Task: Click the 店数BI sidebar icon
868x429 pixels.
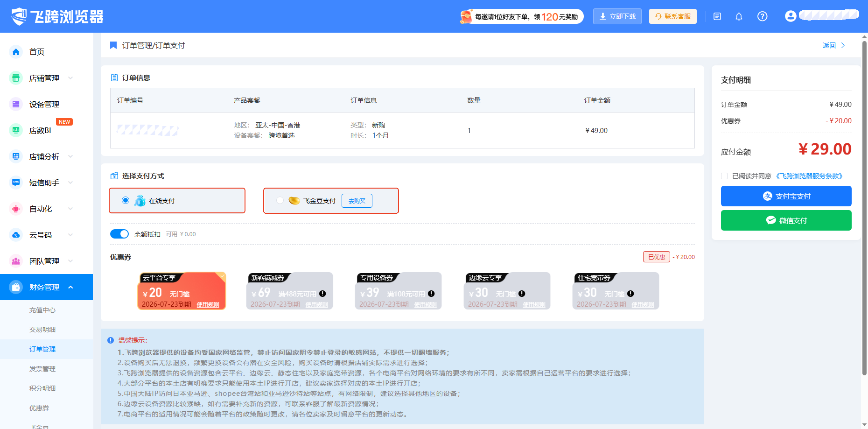Action: pyautogui.click(x=16, y=130)
